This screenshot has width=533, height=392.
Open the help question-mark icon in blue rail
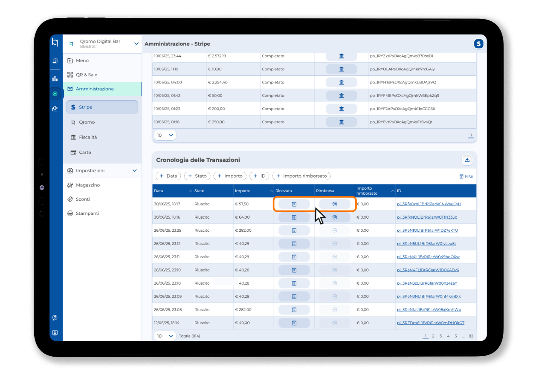[x=55, y=318]
